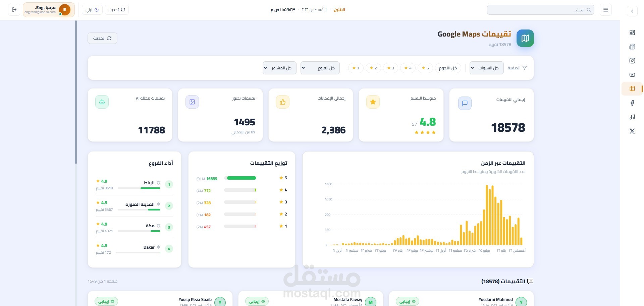This screenshot has width=644, height=306.
Task: Open Yousp Reza Soaib's review card
Action: 160,299
